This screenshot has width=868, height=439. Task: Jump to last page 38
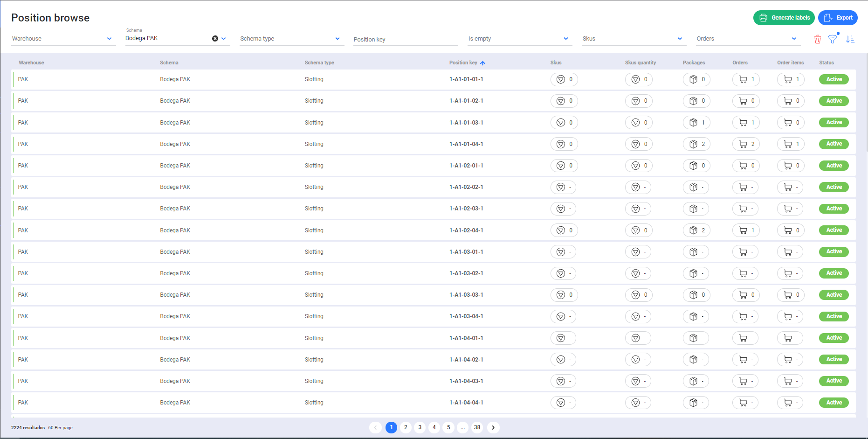tap(477, 427)
